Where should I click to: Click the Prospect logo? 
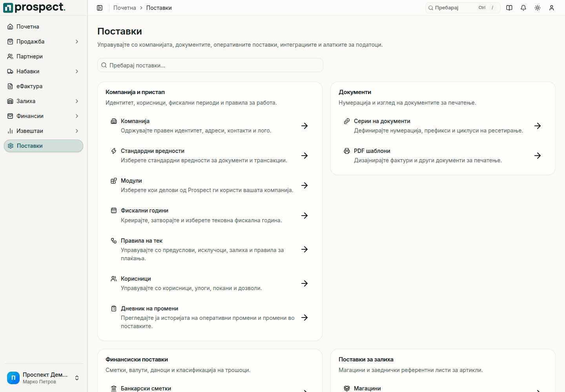click(34, 7)
